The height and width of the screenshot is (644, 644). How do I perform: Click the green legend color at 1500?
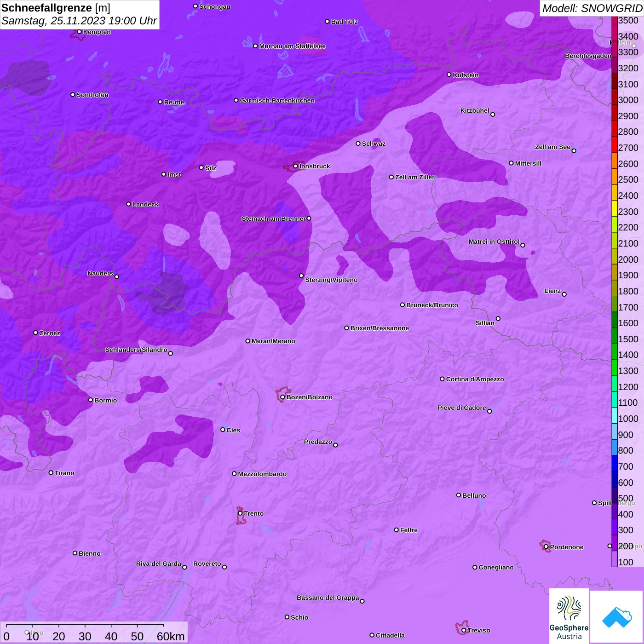coord(614,336)
